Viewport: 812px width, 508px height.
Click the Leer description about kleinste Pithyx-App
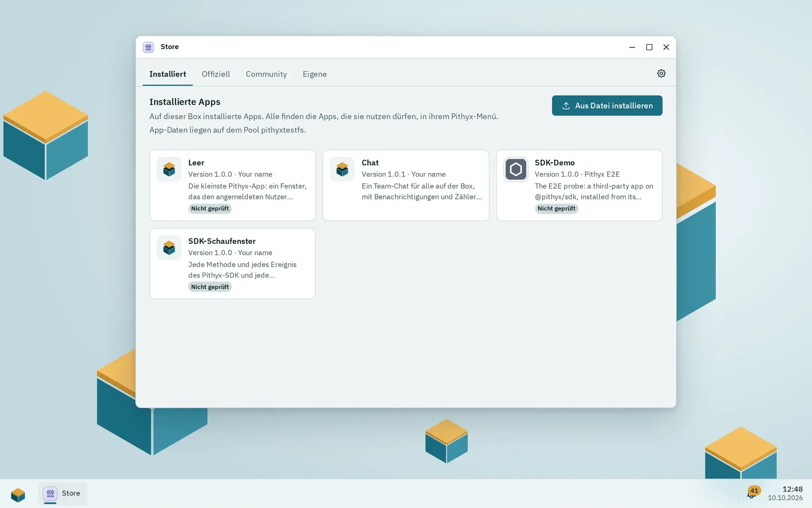[x=247, y=191]
